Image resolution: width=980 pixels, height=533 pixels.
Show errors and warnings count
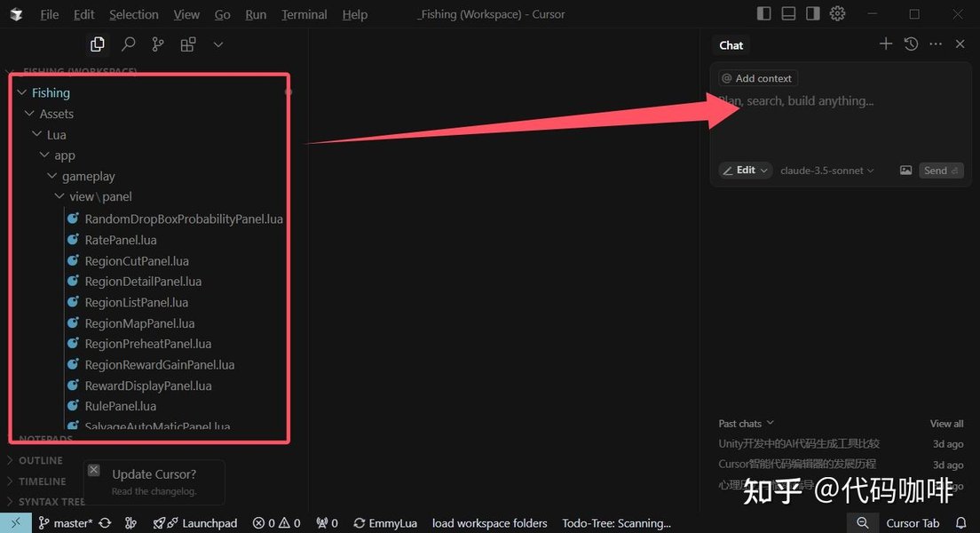click(x=276, y=523)
